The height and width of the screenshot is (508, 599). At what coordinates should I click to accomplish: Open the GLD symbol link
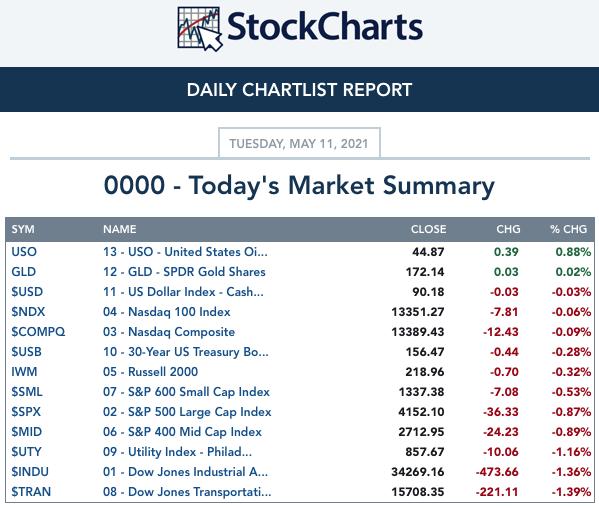click(x=24, y=272)
